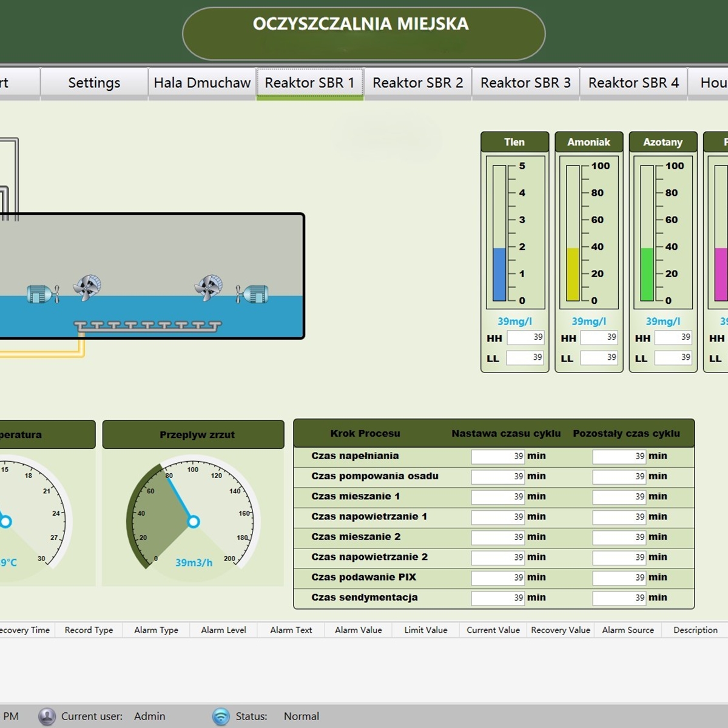Select the Amoniak LL limit field
728x728 pixels.
click(599, 358)
